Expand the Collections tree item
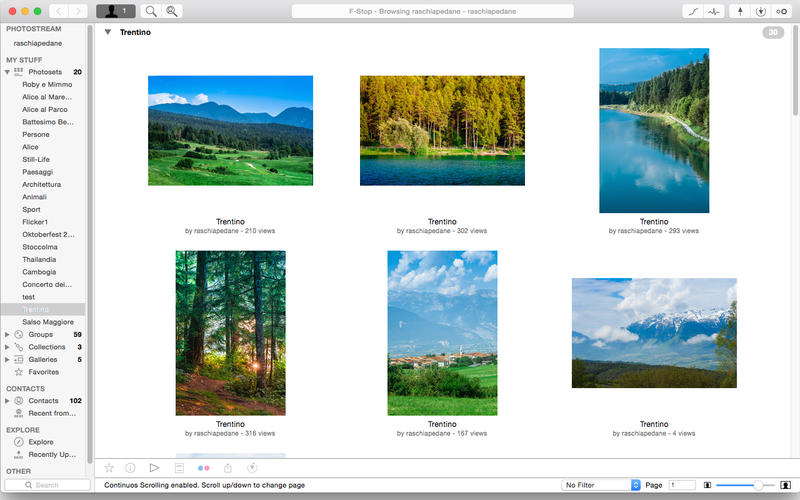800x500 pixels. pyautogui.click(x=8, y=347)
